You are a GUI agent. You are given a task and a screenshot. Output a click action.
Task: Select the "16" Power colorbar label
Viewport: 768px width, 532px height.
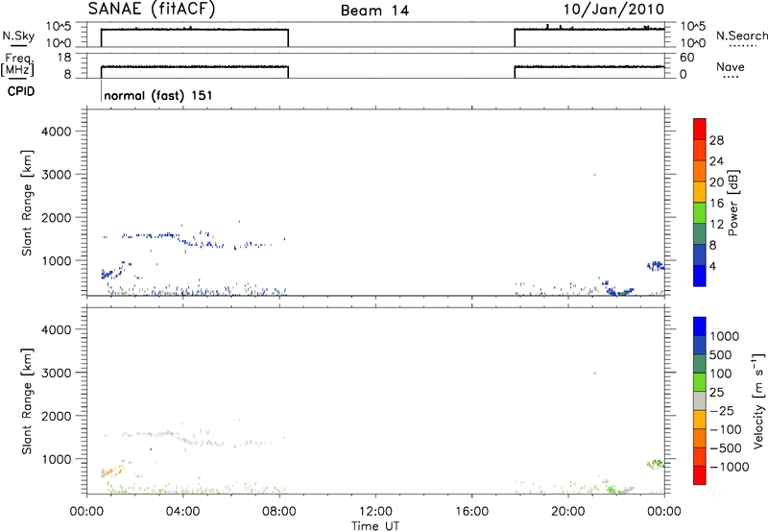click(716, 204)
